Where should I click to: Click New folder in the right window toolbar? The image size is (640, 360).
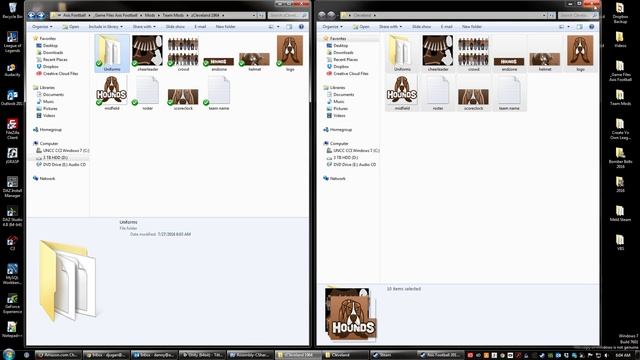click(471, 27)
